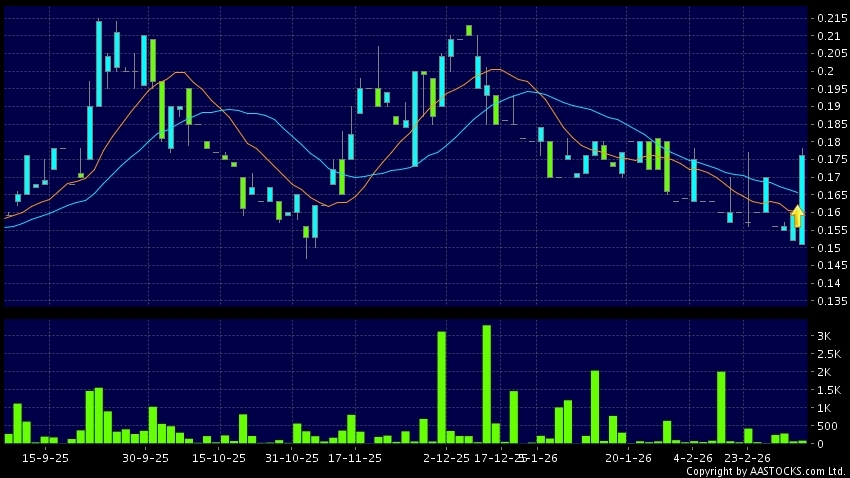Viewport: 850px width, 478px height.
Task: Select the 0.2 price level label
Action: pyautogui.click(x=825, y=72)
